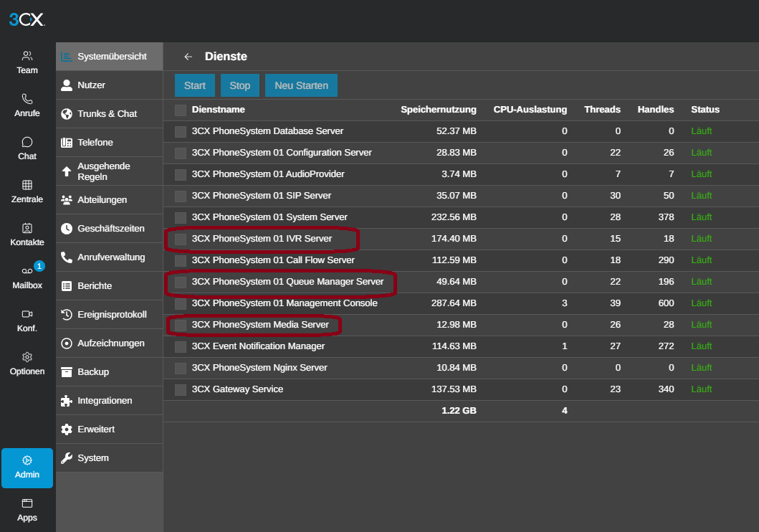Click the Abteilungen group icon

tap(67, 200)
